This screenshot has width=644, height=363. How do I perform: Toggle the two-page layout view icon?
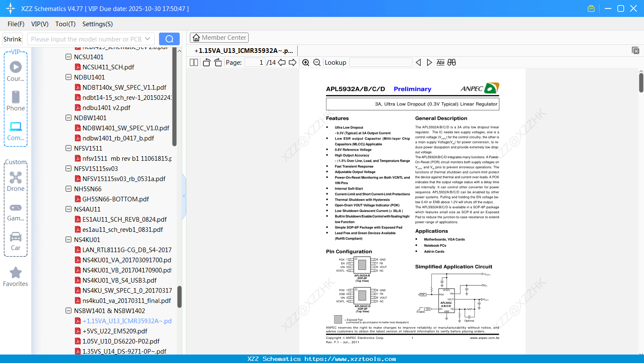coord(194,63)
